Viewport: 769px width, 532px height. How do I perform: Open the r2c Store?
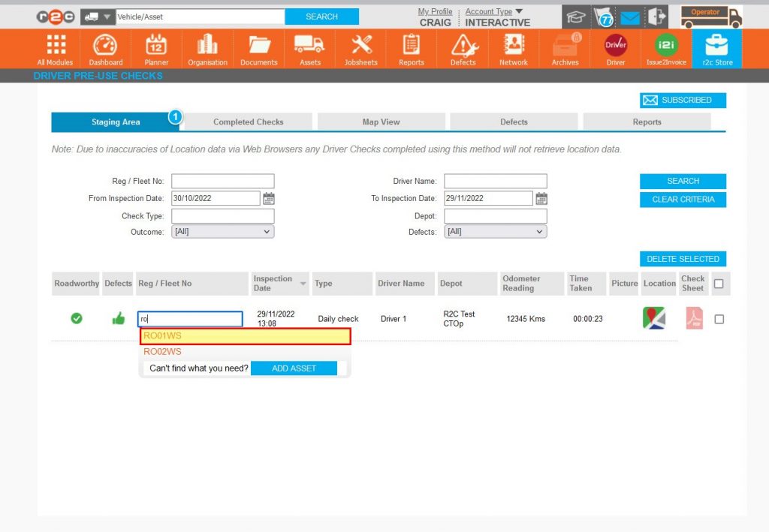[717, 48]
